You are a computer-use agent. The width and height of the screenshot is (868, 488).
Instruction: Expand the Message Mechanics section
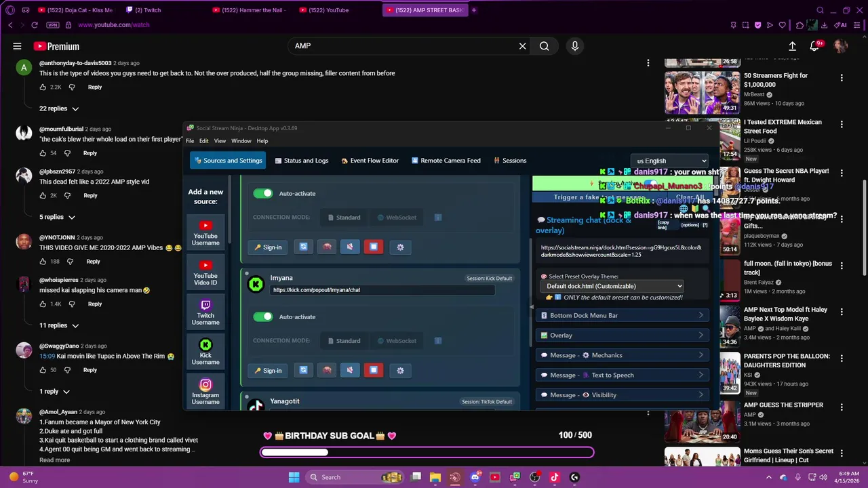pos(622,355)
